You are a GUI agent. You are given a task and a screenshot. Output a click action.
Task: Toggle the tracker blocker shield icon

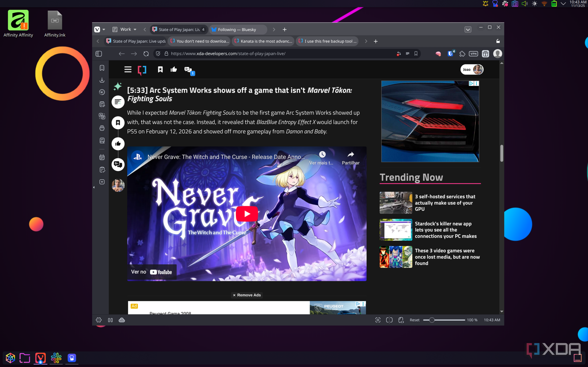[158, 54]
